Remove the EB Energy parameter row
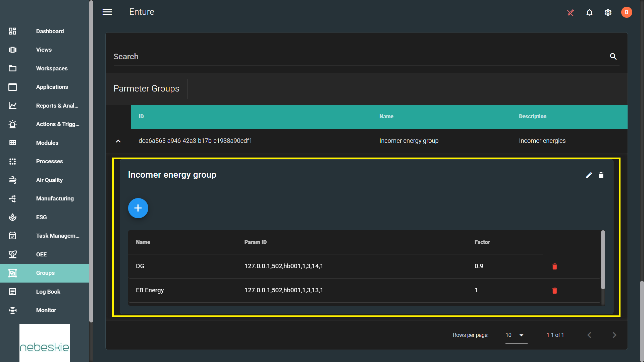644x362 pixels. coord(554,291)
